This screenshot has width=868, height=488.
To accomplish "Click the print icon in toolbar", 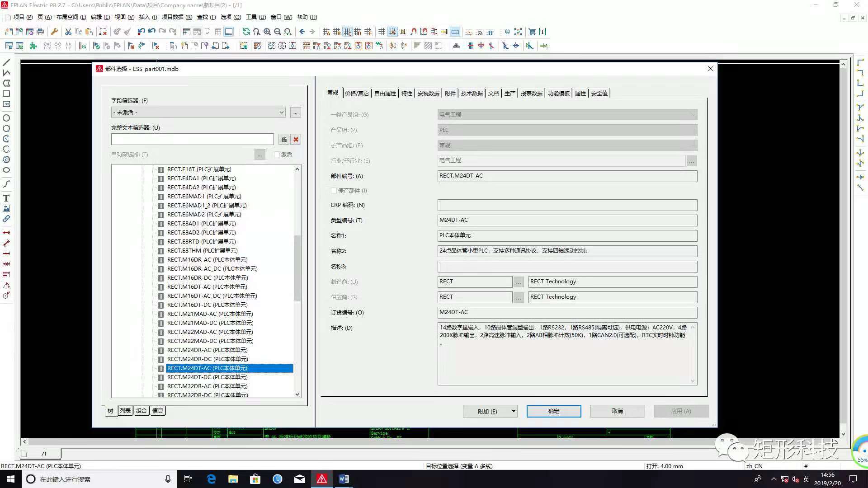I will click(40, 32).
